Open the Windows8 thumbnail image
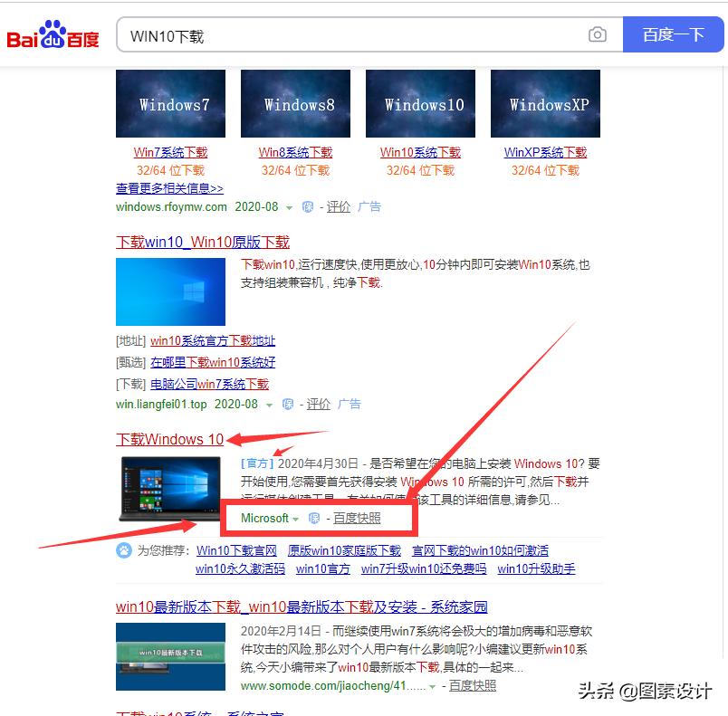728x716 pixels. (x=295, y=103)
